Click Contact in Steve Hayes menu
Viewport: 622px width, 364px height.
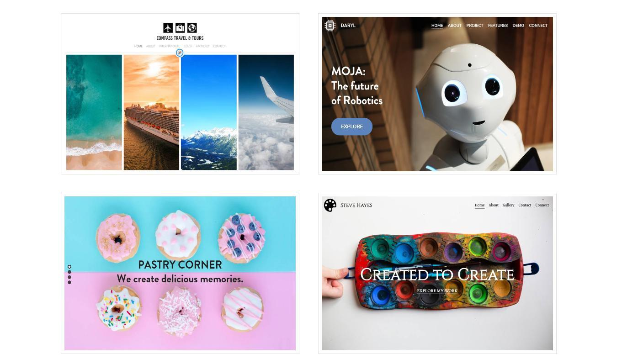click(525, 205)
